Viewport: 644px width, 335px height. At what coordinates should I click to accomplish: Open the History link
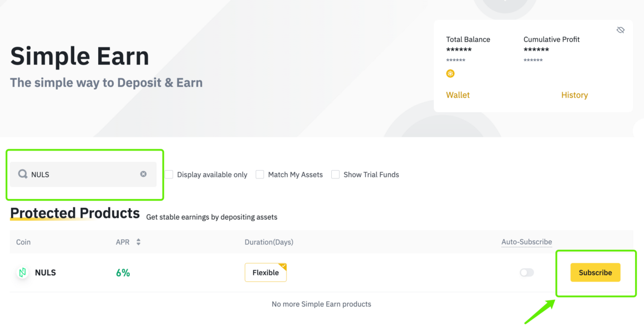click(x=574, y=95)
